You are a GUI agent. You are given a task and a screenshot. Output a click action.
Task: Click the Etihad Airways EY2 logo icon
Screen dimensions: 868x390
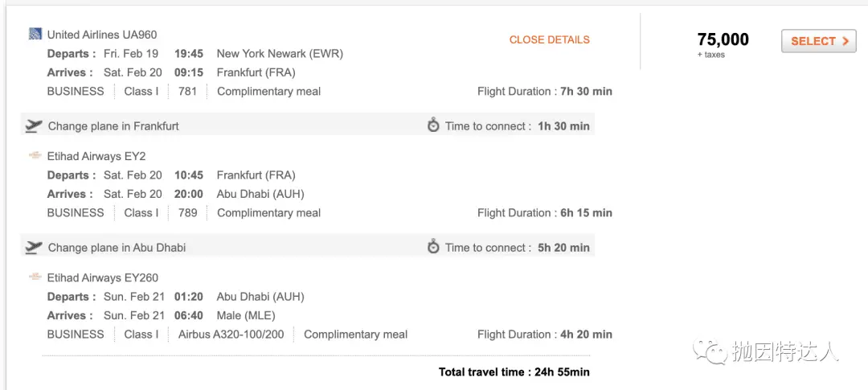(35, 156)
